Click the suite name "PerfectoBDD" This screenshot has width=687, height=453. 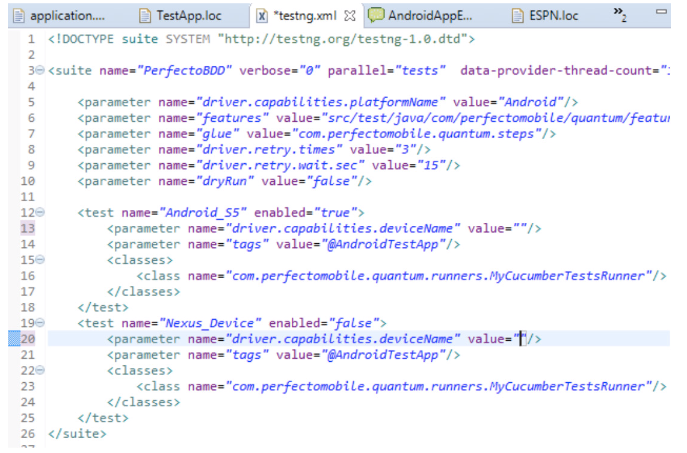tap(184, 71)
